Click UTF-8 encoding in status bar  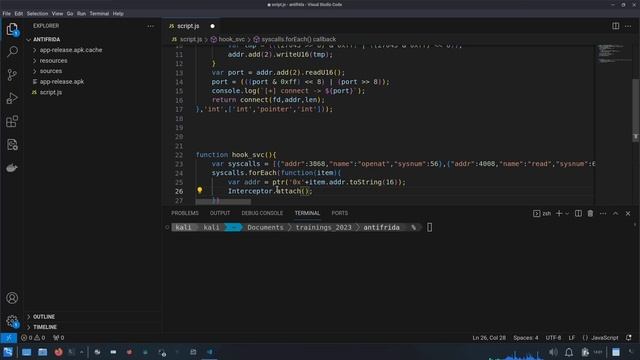pyautogui.click(x=553, y=338)
